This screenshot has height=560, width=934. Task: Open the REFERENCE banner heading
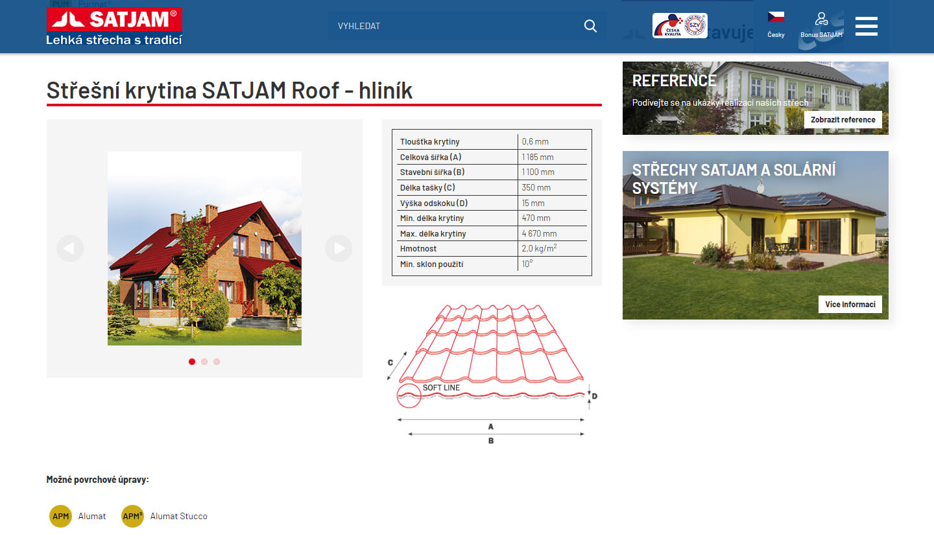(x=674, y=81)
